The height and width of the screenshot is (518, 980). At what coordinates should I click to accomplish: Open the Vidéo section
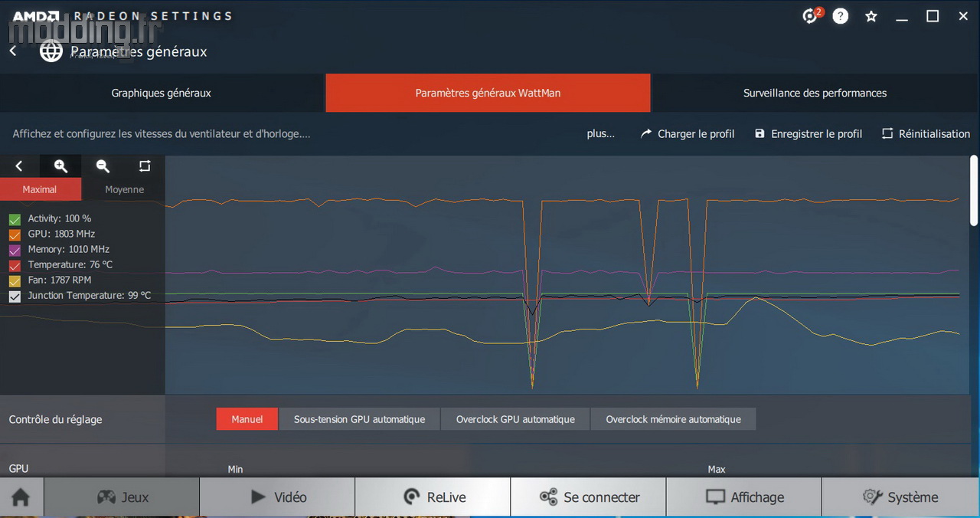[x=277, y=497]
